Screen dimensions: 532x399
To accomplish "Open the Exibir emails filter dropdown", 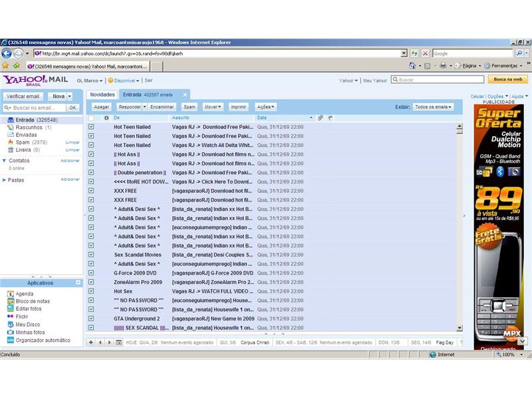I will coord(433,106).
